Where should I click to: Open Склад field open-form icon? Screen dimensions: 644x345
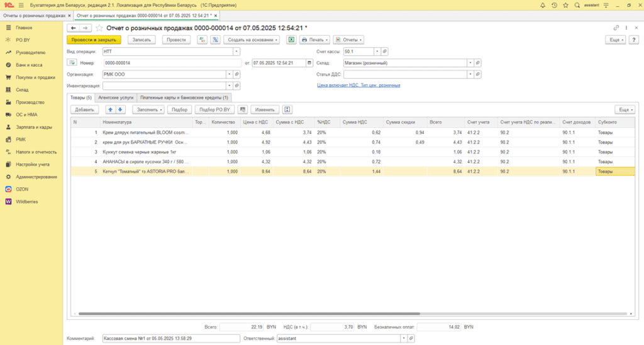[x=477, y=63]
